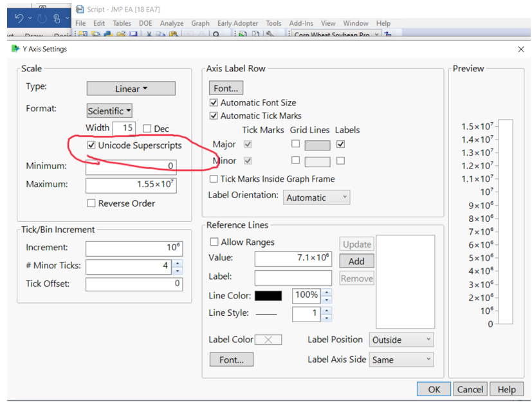Uncheck Unicode Superscripts
The height and width of the screenshot is (402, 532).
point(91,145)
